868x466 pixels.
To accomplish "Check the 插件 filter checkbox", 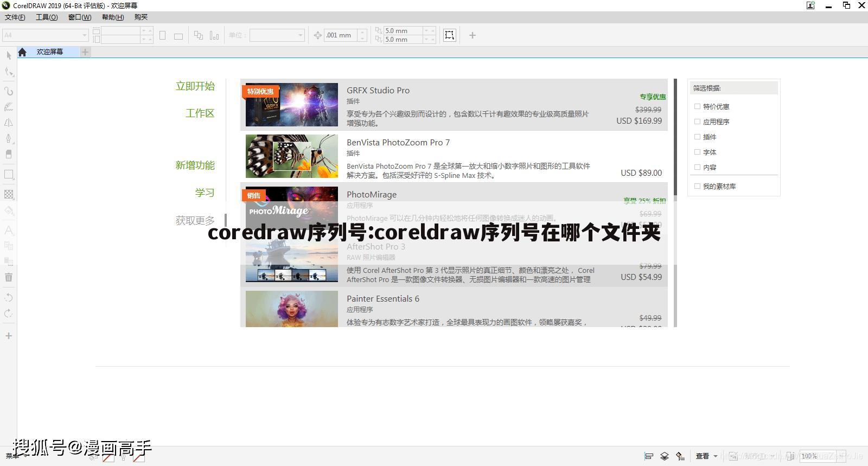I will [x=698, y=137].
